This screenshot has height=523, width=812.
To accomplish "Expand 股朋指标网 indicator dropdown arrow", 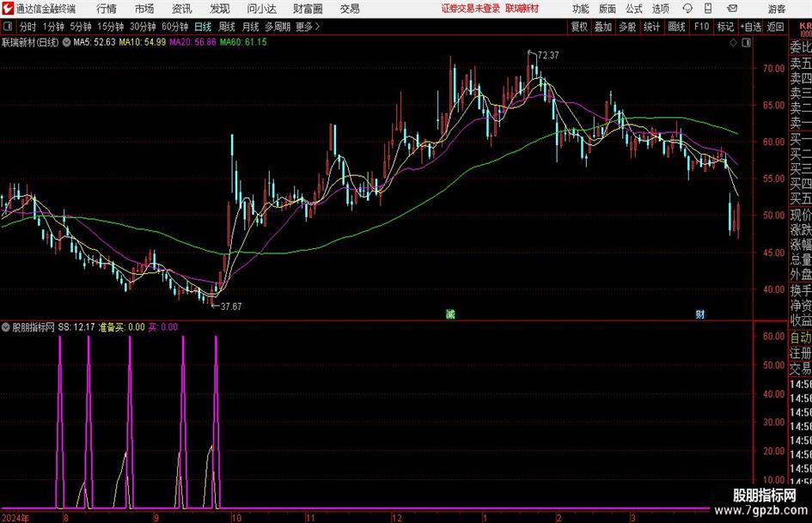I will point(6,327).
